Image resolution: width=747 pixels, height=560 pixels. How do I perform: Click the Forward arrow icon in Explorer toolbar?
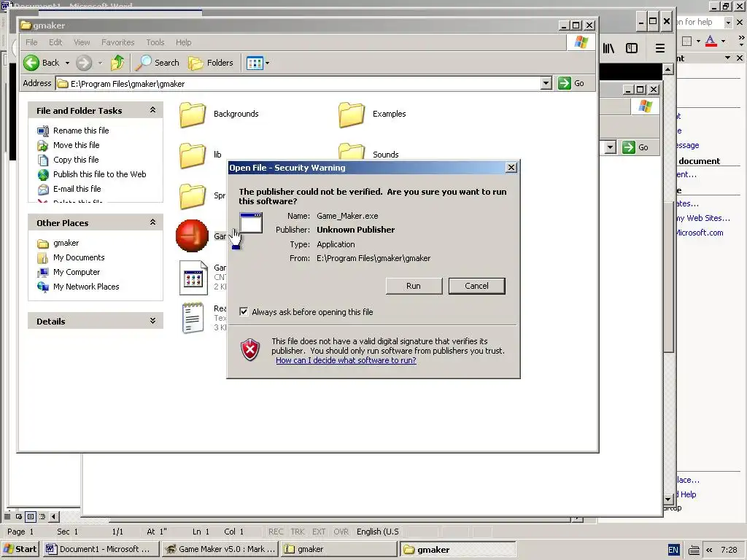[84, 63]
